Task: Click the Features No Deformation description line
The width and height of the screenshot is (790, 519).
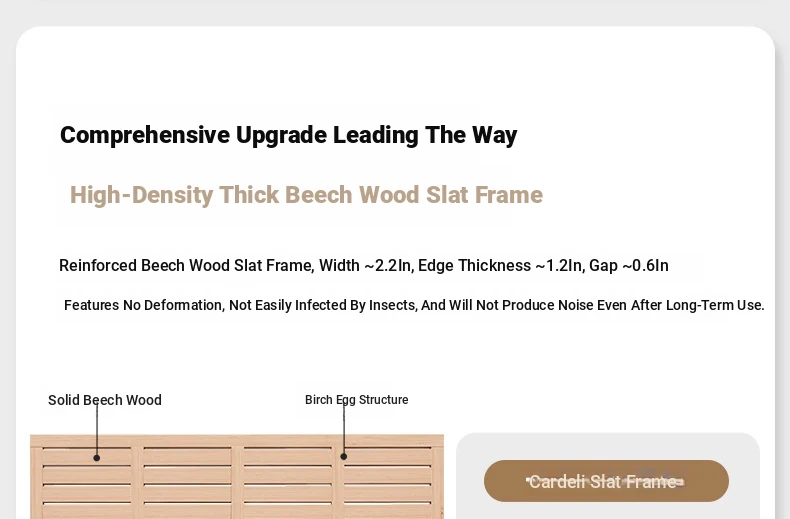Action: click(x=414, y=305)
